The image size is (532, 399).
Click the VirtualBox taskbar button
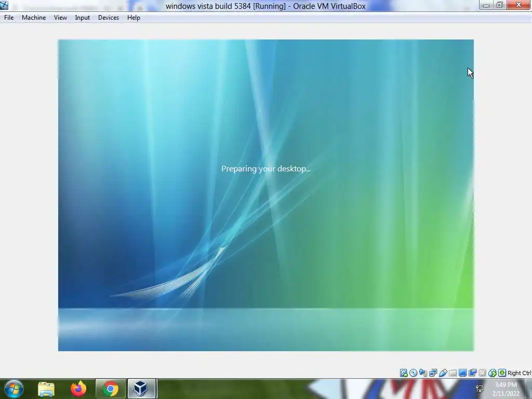click(142, 389)
